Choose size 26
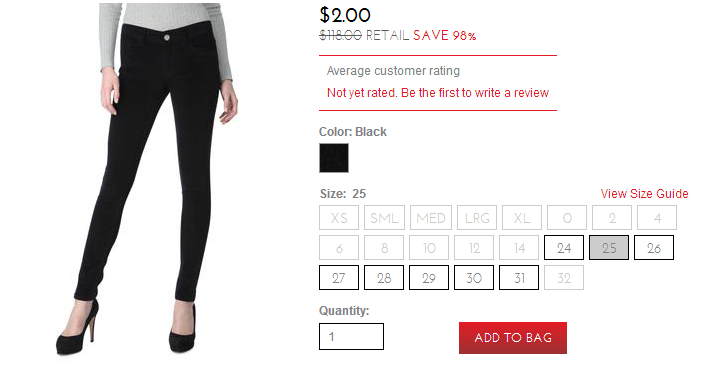The image size is (703, 370). [x=654, y=248]
